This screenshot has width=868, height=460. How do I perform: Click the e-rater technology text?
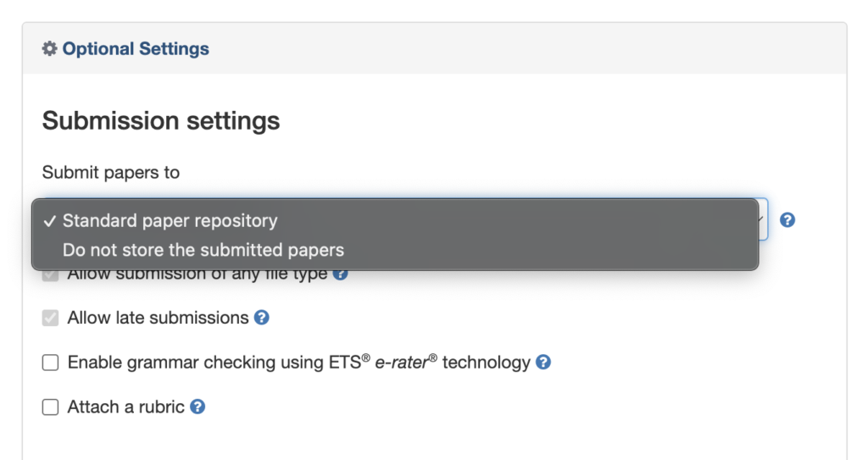coord(453,362)
